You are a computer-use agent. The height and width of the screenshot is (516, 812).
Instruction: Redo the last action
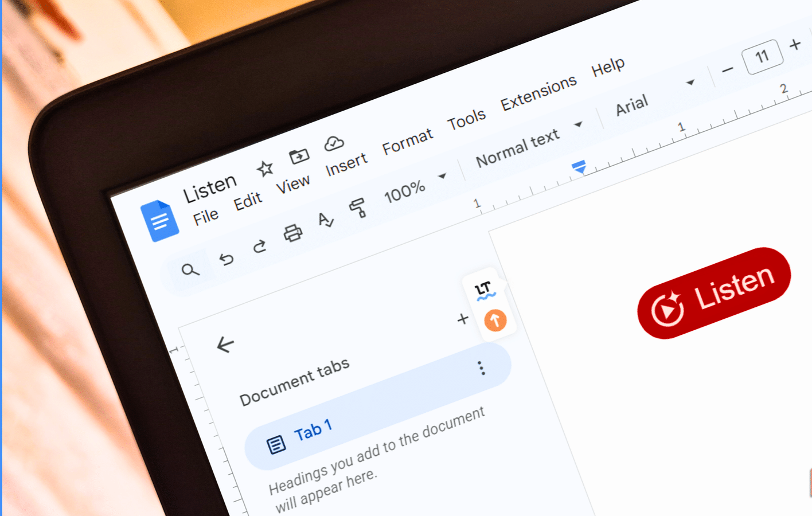pyautogui.click(x=260, y=247)
